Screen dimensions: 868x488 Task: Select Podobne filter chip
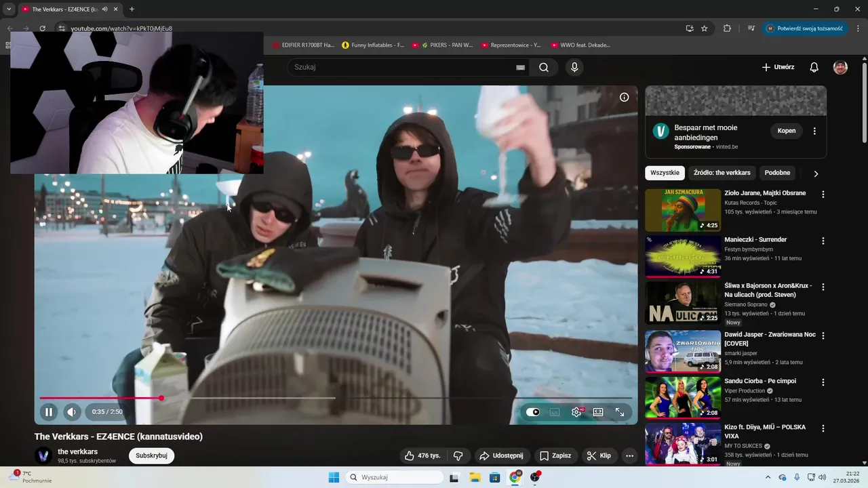click(777, 173)
